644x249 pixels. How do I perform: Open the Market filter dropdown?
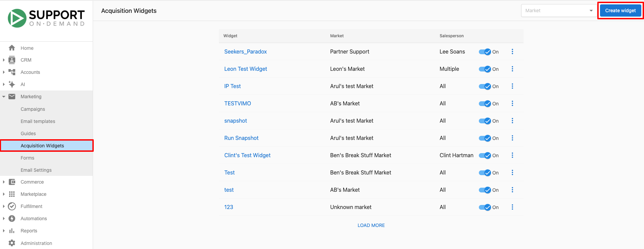click(559, 11)
